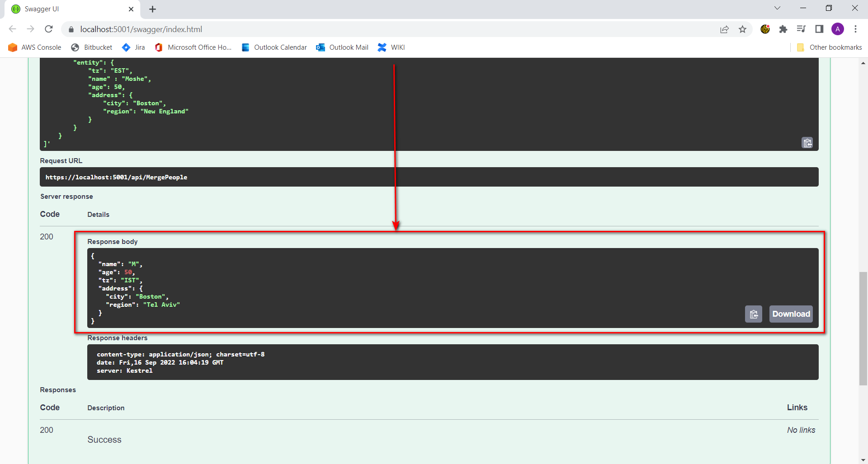Click the Download button for the response
Image resolution: width=868 pixels, height=464 pixels.
791,314
